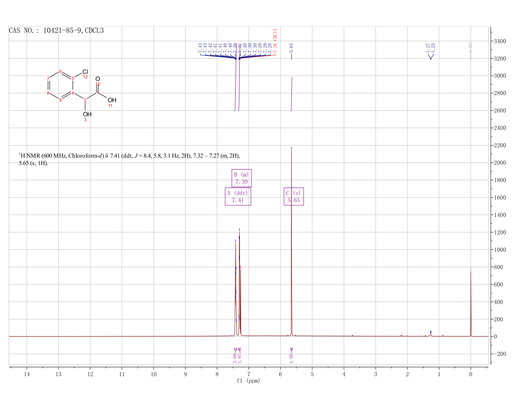Click x-axis tick label 10
This screenshot has width=532, height=411.
click(x=153, y=374)
